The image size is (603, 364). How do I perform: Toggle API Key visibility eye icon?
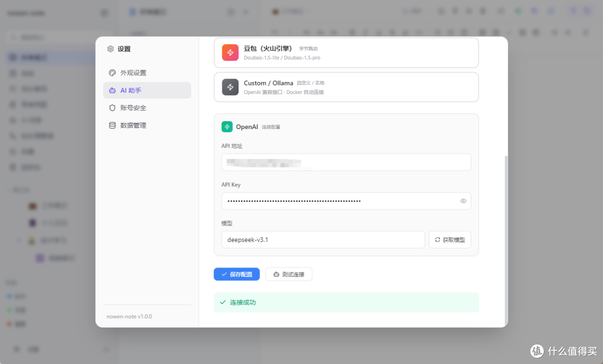(463, 200)
